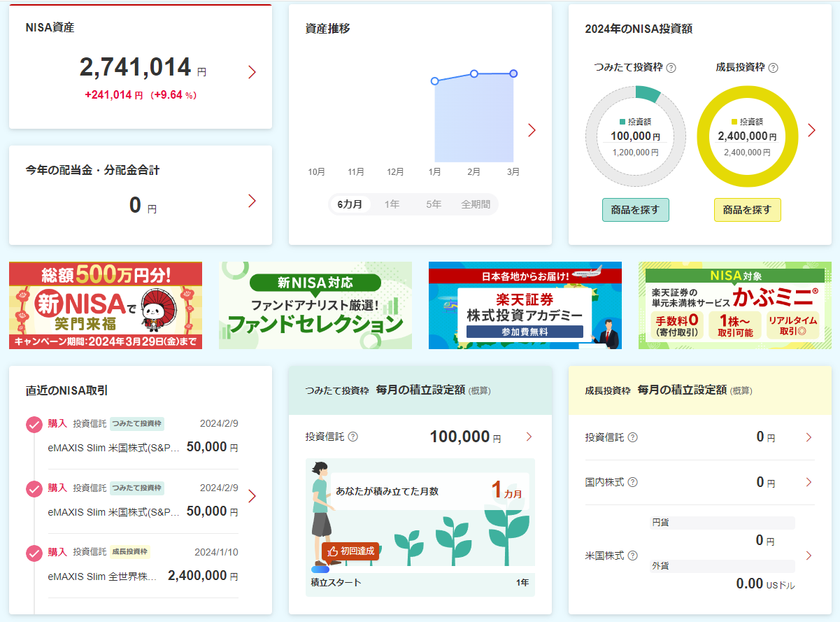
Task: Open 2024年のNISA投資額 detail chevron
Action: (x=811, y=129)
